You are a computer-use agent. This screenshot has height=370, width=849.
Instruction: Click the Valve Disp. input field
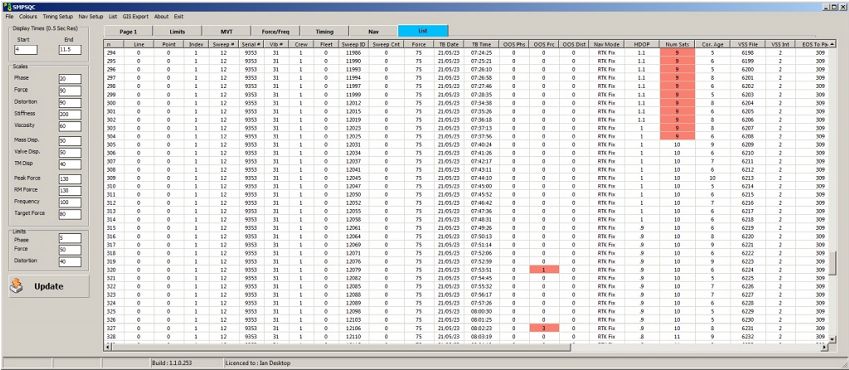click(70, 153)
